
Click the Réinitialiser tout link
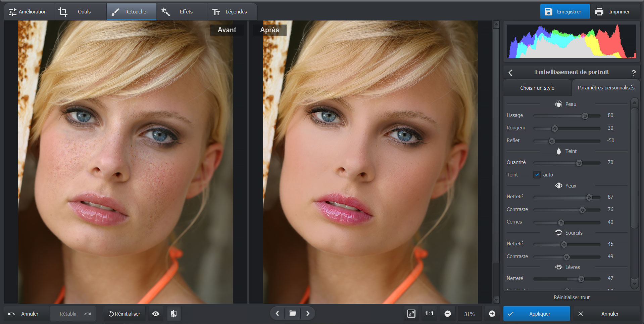tap(572, 297)
